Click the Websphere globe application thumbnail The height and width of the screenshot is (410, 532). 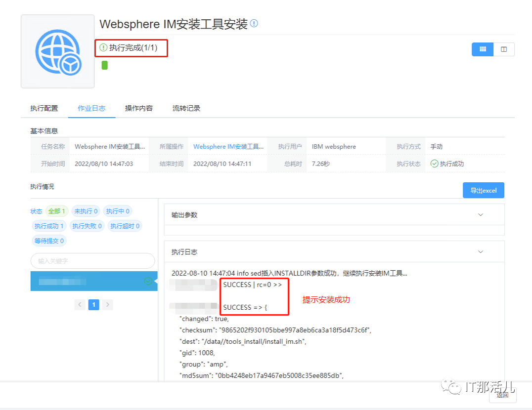[58, 51]
